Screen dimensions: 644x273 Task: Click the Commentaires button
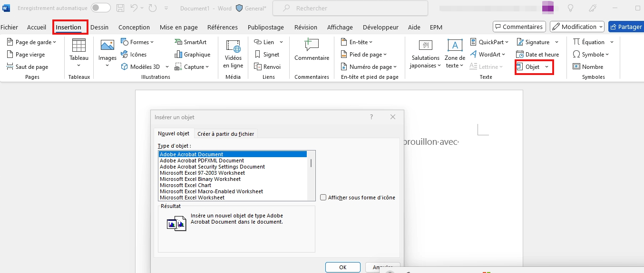coord(519,27)
